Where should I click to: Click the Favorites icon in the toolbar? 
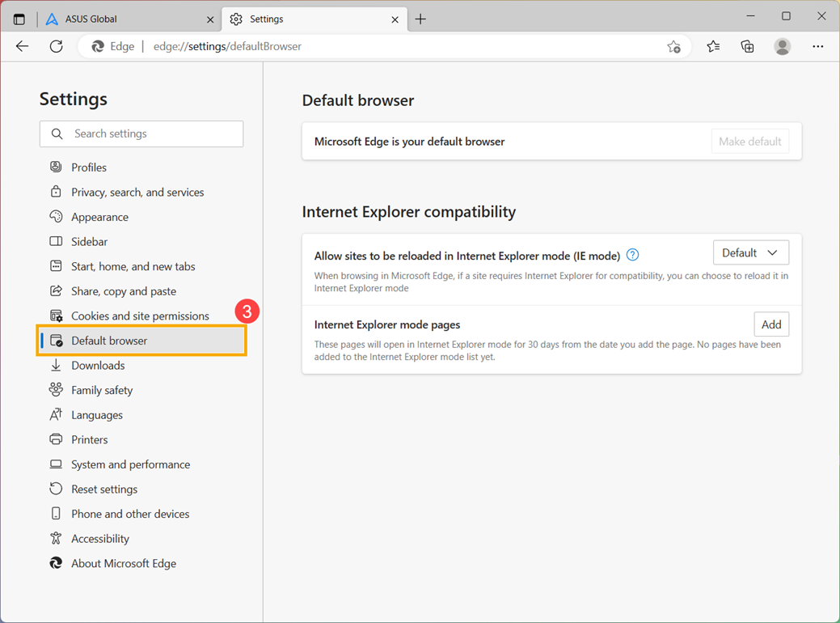(712, 46)
